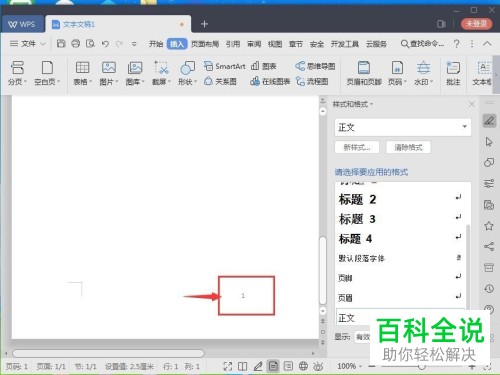Insert relationship diagram (关系图)
Viewport: 500px width, 375px height.
point(220,81)
